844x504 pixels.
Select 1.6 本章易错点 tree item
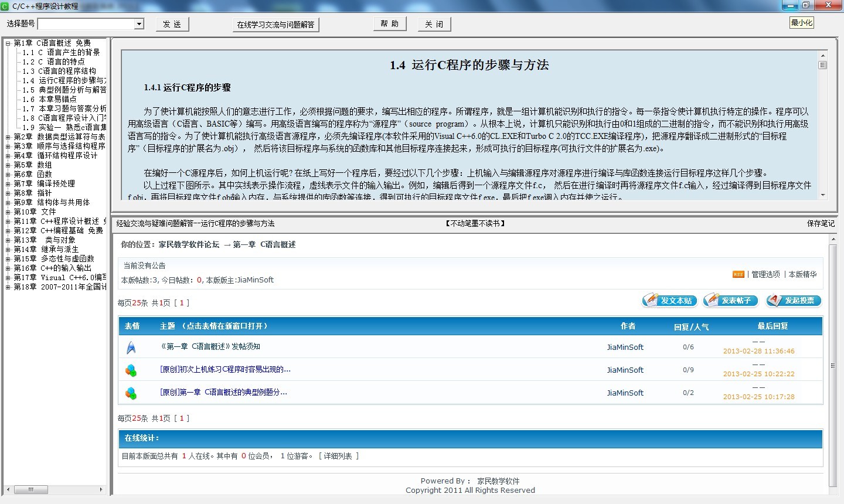(x=50, y=99)
